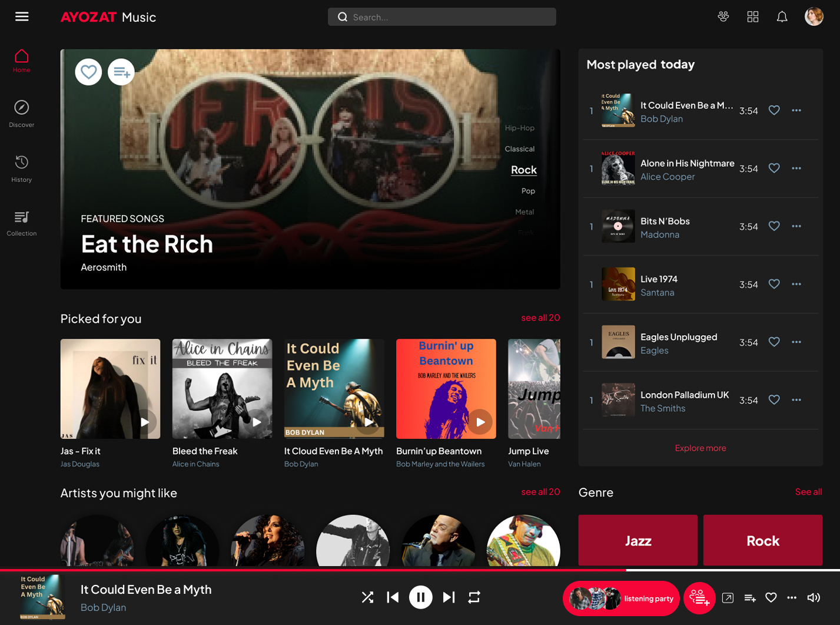Open Bob Dylan artist link in player
The width and height of the screenshot is (840, 625).
(x=103, y=607)
